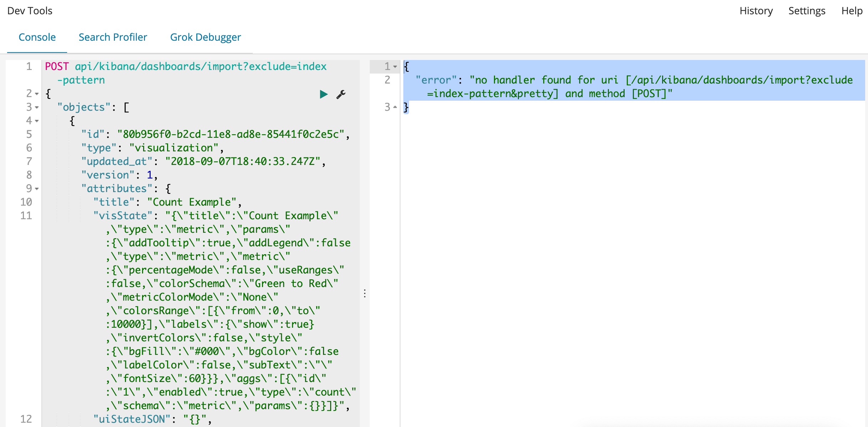Fold the object block at line 4
This screenshot has height=427, width=868.
[37, 121]
